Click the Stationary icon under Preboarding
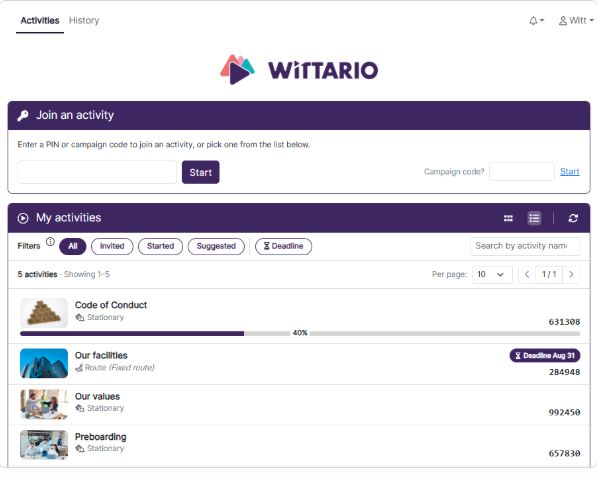This screenshot has height=478, width=597. click(80, 449)
